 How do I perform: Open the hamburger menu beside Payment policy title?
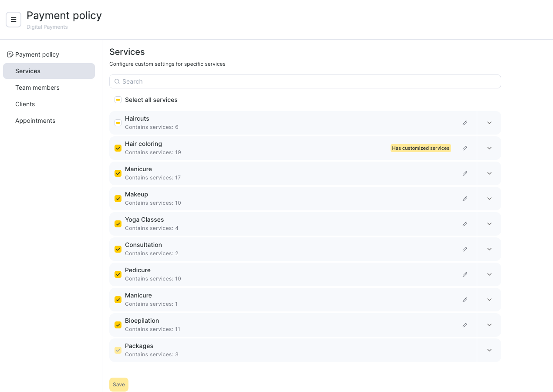pyautogui.click(x=13, y=20)
